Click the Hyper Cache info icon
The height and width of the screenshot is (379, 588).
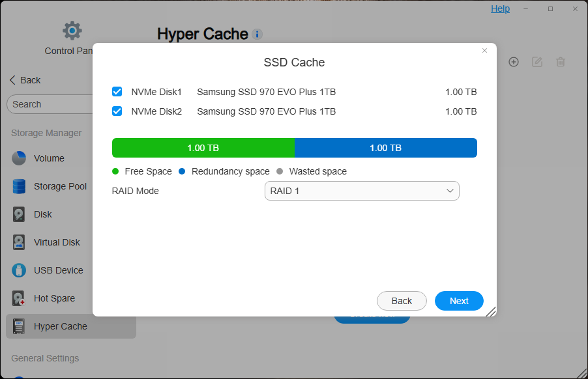[x=257, y=34]
